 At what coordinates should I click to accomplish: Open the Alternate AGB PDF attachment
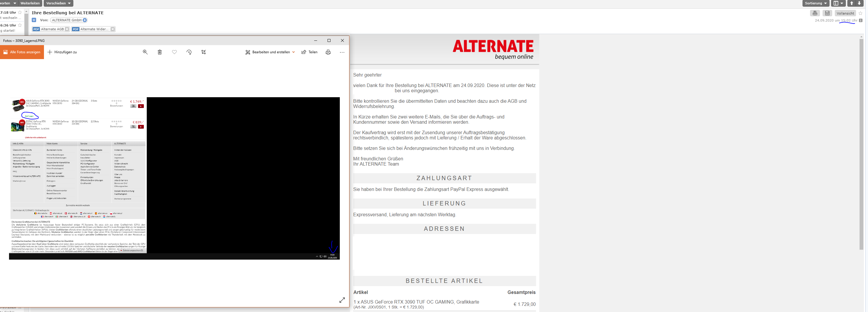tap(49, 29)
